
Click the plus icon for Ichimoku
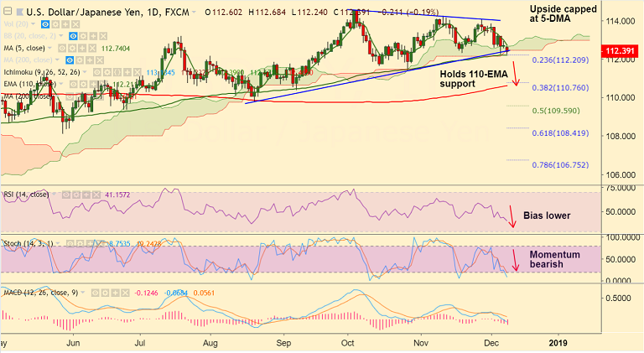(x=127, y=72)
